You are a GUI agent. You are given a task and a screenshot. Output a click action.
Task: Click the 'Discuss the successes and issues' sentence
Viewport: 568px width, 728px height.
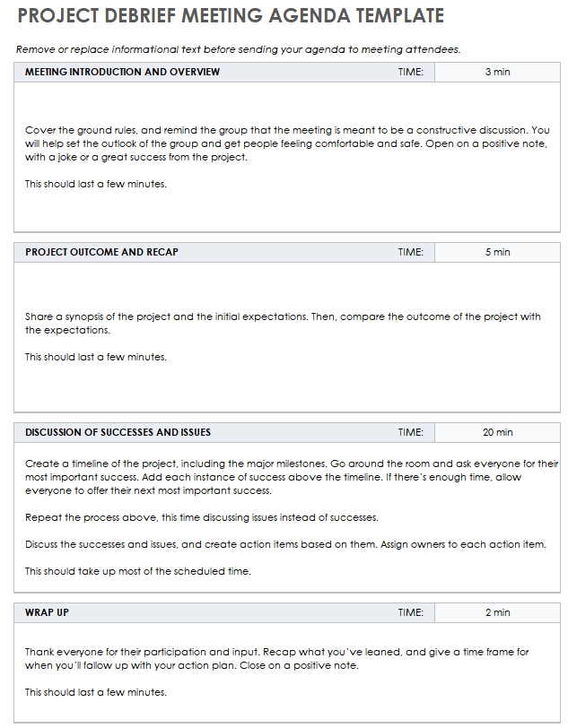pyautogui.click(x=293, y=544)
